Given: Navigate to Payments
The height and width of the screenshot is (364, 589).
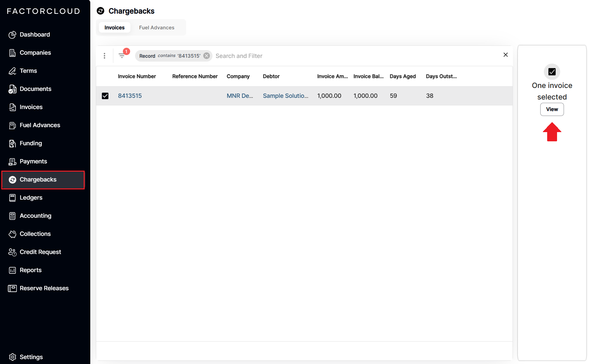Looking at the screenshot, I should pos(33,161).
